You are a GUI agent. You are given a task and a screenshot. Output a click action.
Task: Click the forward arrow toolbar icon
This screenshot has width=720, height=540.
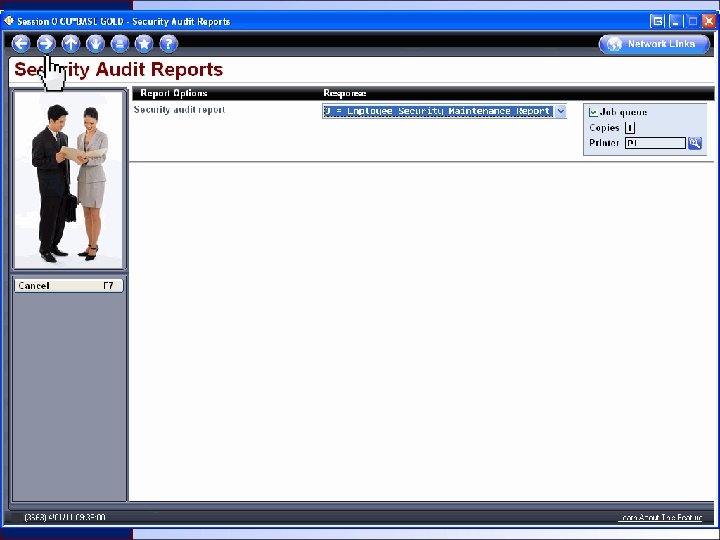tap(46, 44)
